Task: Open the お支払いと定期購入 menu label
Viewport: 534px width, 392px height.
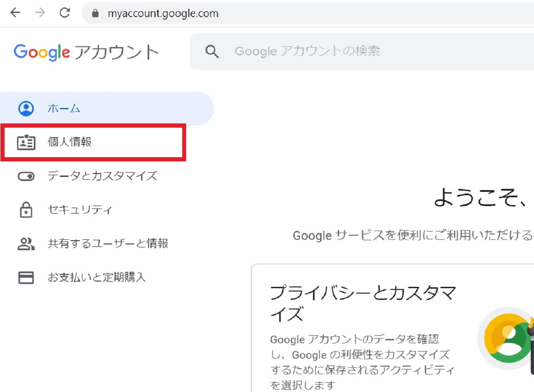Action: coord(97,277)
